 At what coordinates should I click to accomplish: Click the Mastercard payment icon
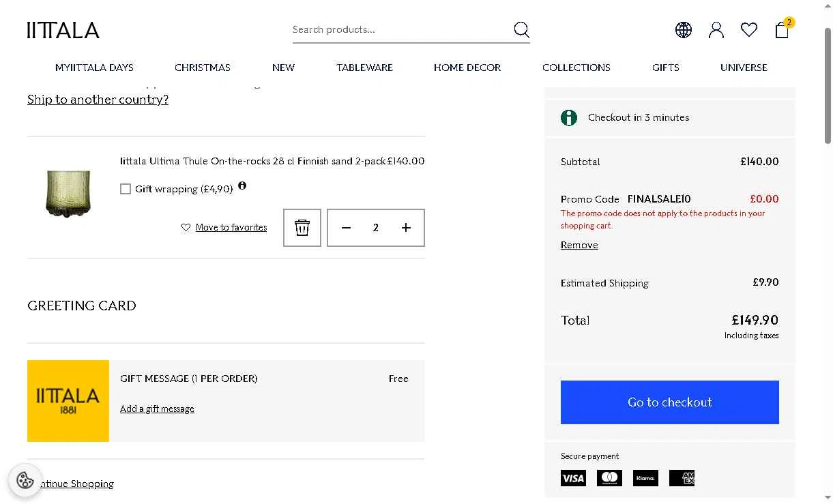pyautogui.click(x=609, y=478)
